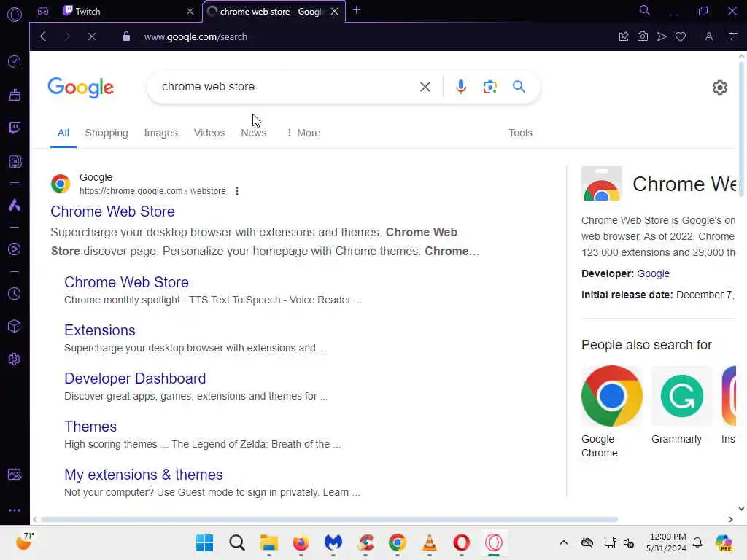Viewport: 747px width, 560px height.
Task: Open File Explorer from the taskbar
Action: coord(268,542)
